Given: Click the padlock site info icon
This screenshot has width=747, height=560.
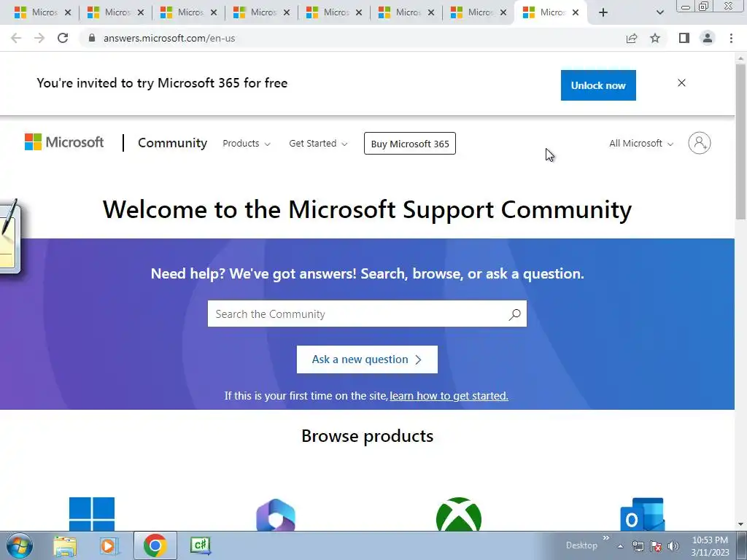Looking at the screenshot, I should 92,38.
